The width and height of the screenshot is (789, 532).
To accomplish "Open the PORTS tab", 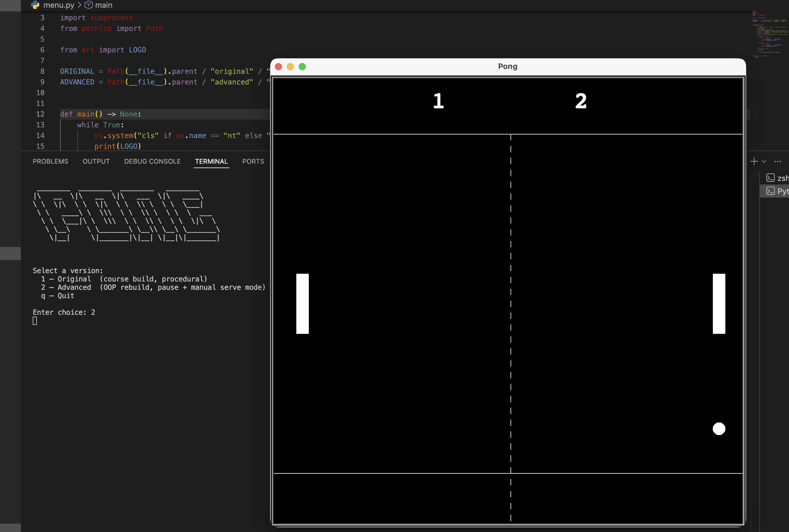I will coord(253,162).
